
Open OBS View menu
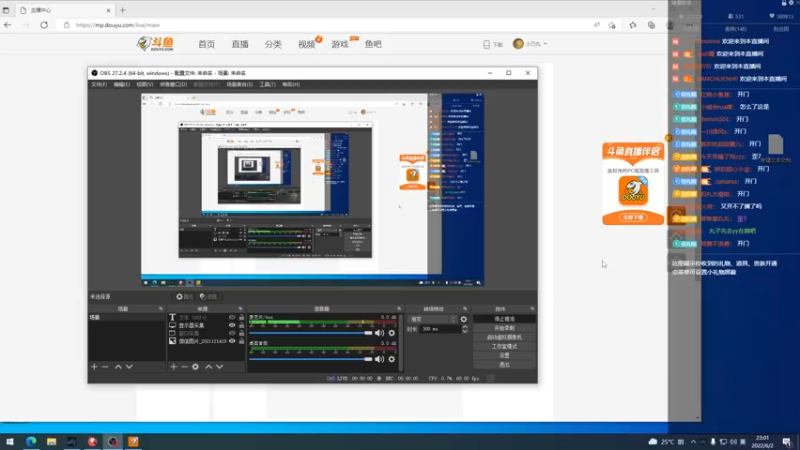point(144,84)
